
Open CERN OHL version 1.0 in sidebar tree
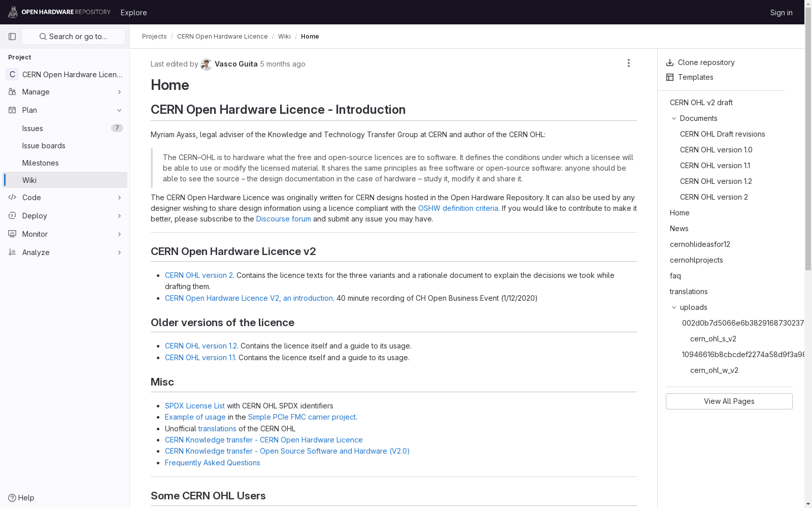click(x=716, y=150)
